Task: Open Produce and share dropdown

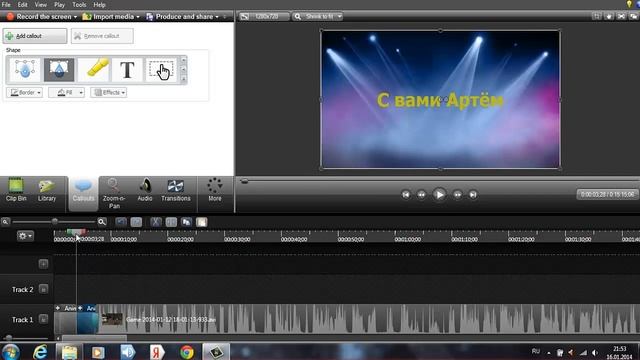Action: (182, 17)
